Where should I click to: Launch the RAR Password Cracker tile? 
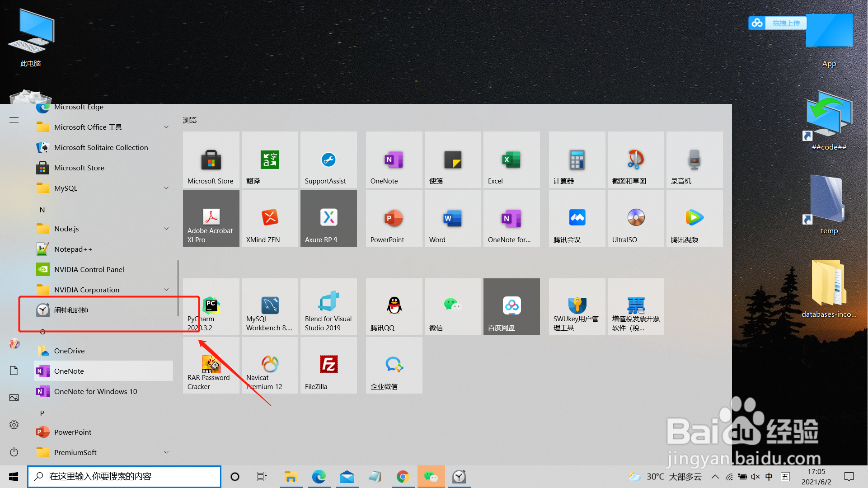coord(211,365)
